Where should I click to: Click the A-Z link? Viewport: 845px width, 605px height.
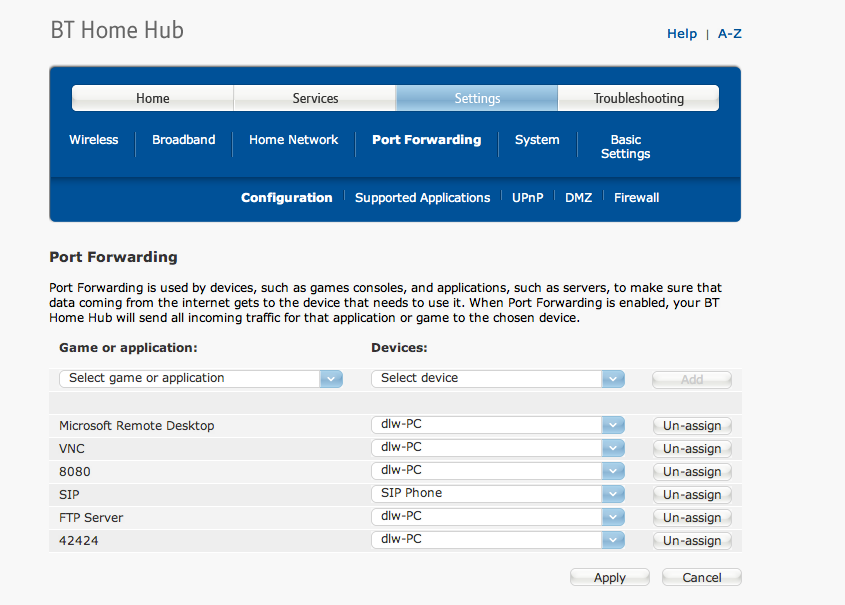click(730, 33)
